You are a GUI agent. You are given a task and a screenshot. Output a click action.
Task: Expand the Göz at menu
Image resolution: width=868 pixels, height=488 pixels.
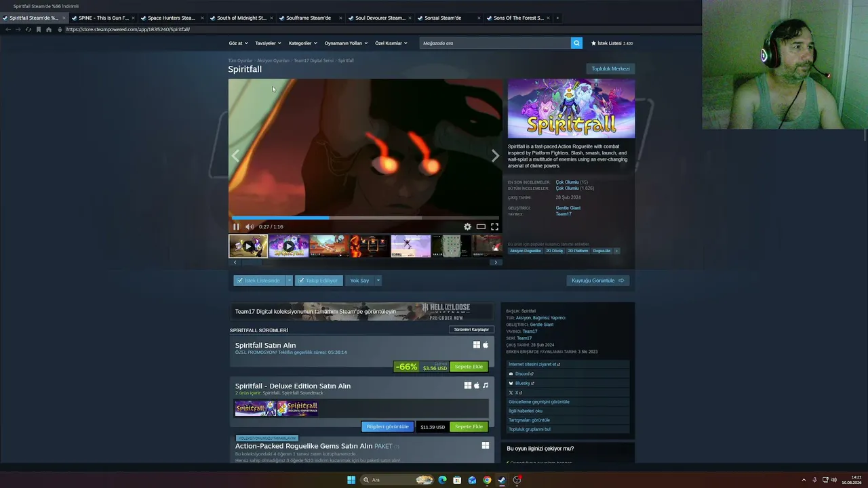(238, 43)
